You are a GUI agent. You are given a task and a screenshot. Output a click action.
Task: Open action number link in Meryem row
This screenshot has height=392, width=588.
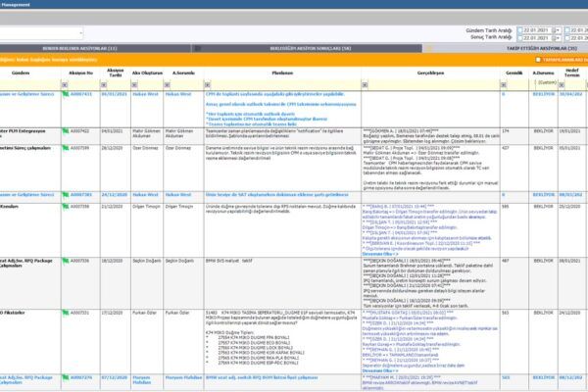81,377
